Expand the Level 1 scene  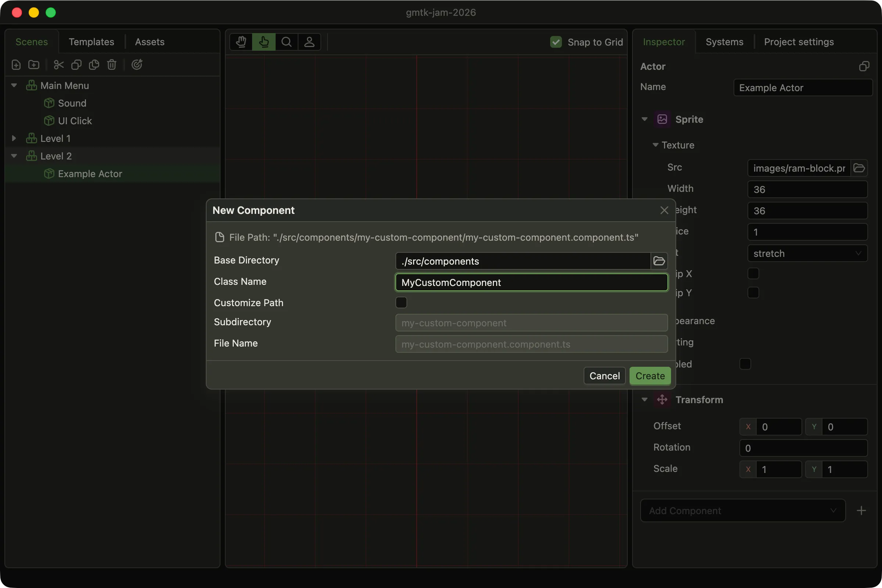14,139
